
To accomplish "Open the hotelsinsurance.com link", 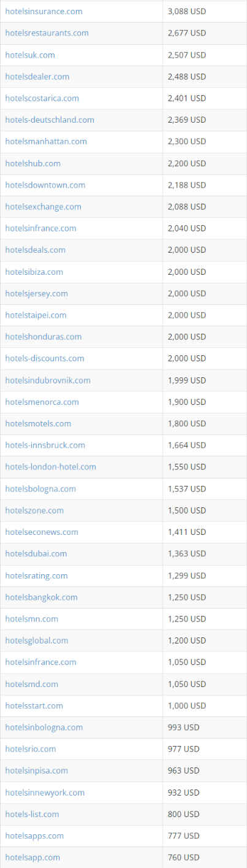I will pyautogui.click(x=44, y=11).
